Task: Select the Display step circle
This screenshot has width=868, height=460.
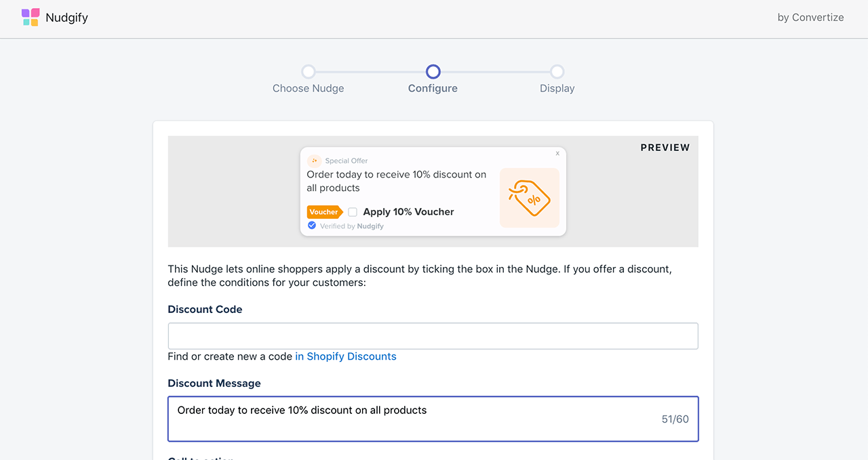Action: tap(557, 72)
